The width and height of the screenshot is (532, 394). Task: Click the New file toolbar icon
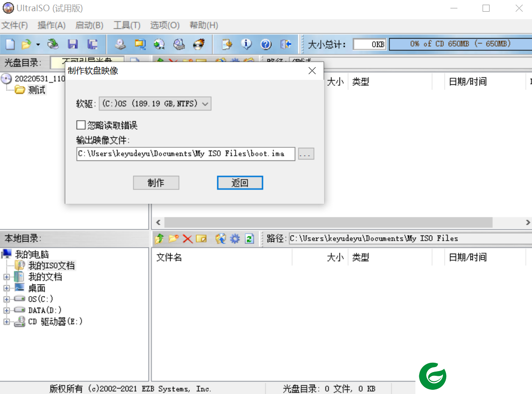pyautogui.click(x=10, y=44)
